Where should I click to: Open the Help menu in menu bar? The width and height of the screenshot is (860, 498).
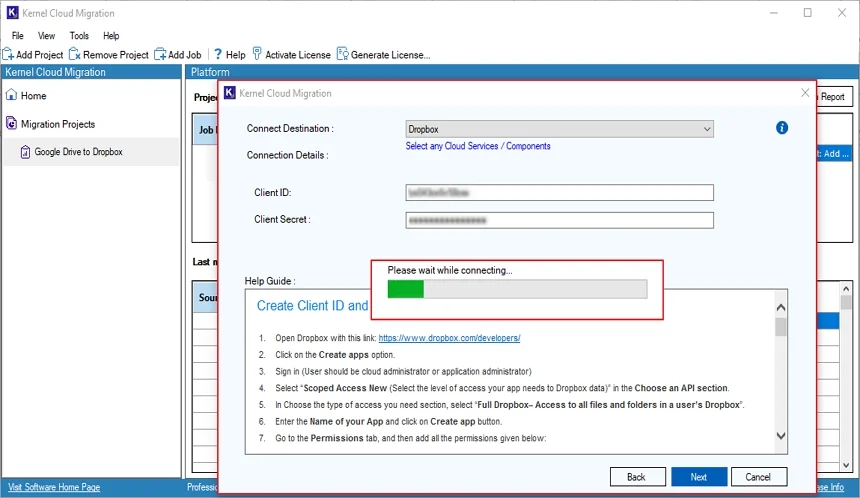[111, 36]
